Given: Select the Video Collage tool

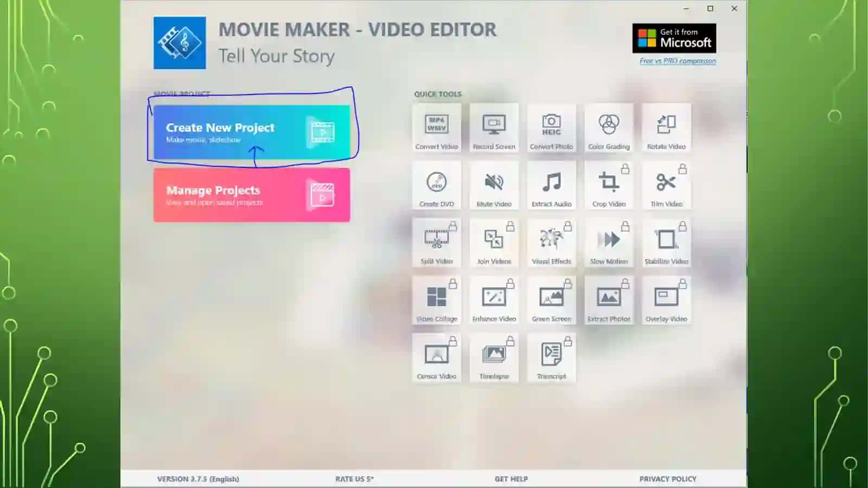Looking at the screenshot, I should (x=437, y=300).
